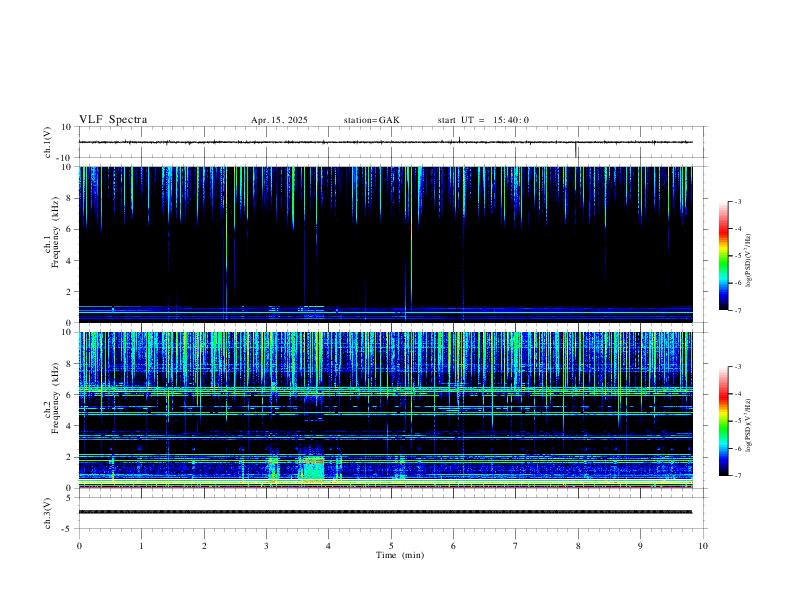Click the ch.1 spectrogram color bar
Viewport: 792px width, 612px height.
pos(724,256)
